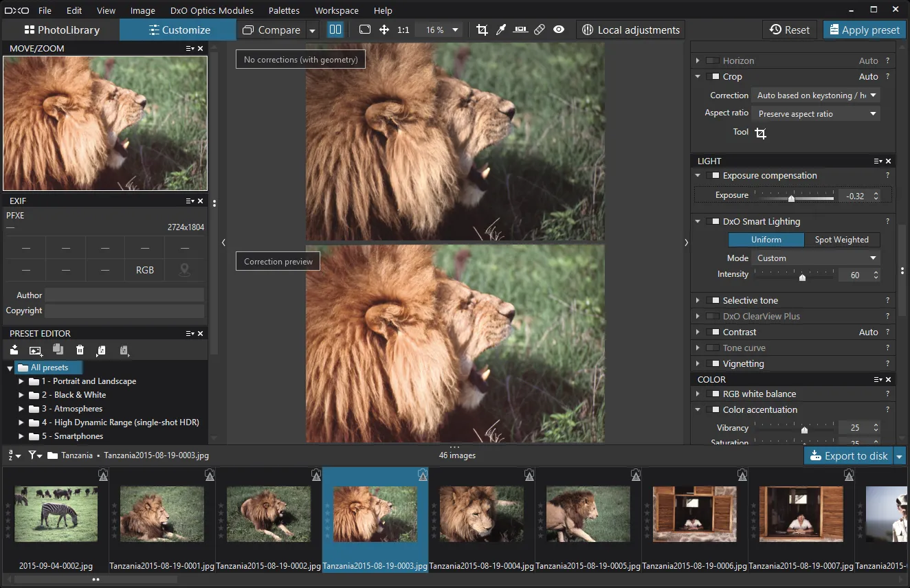Viewport: 910px width, 588px height.
Task: Click the trash icon in Preset Editor
Action: pos(80,350)
